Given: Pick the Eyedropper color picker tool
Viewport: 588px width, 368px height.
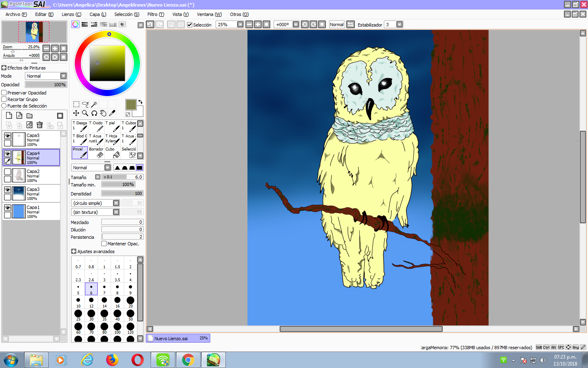Looking at the screenshot, I should point(112,113).
